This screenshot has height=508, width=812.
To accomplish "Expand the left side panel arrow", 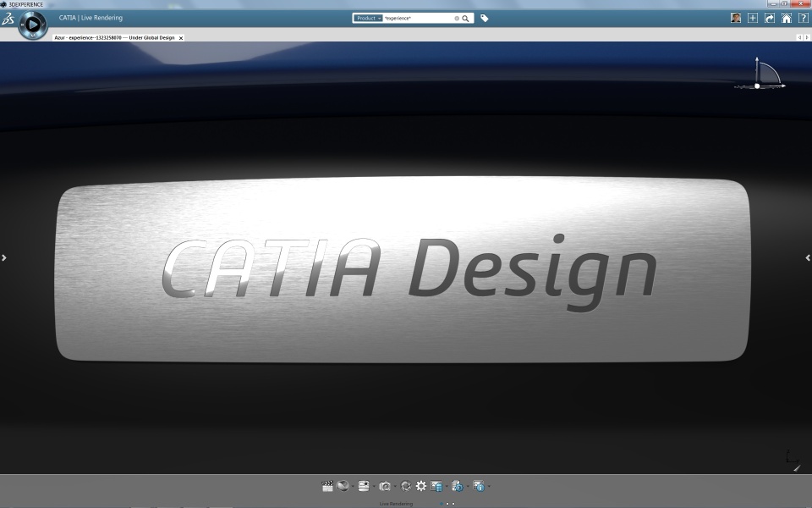I will pos(4,257).
